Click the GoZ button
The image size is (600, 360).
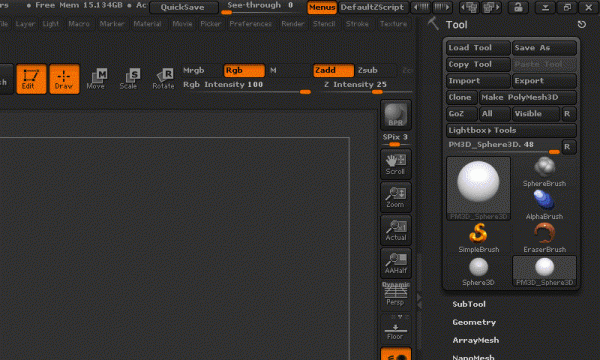pos(462,114)
